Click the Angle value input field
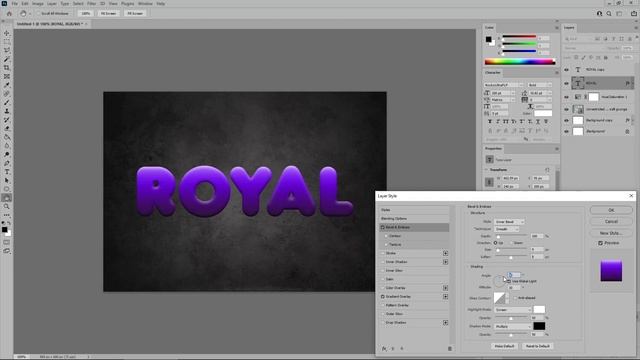This screenshot has width=640, height=360. point(514,275)
